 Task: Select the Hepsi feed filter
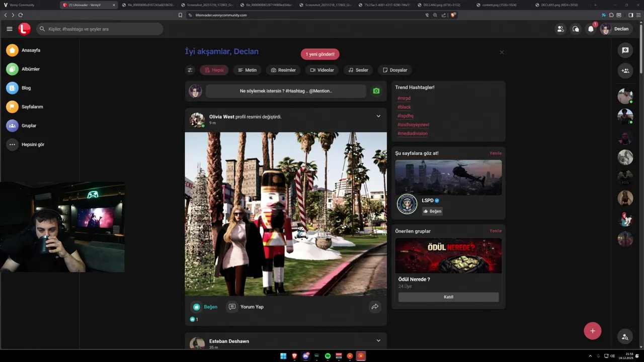coord(214,70)
